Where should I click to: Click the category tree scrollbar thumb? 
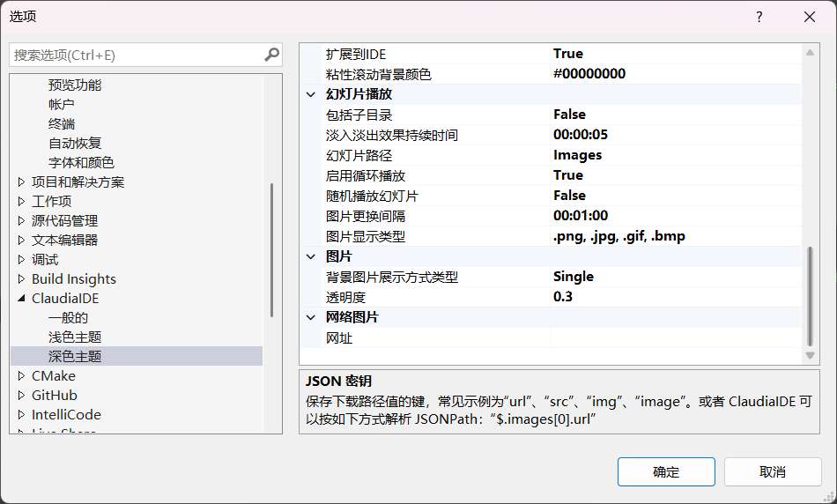tap(271, 250)
